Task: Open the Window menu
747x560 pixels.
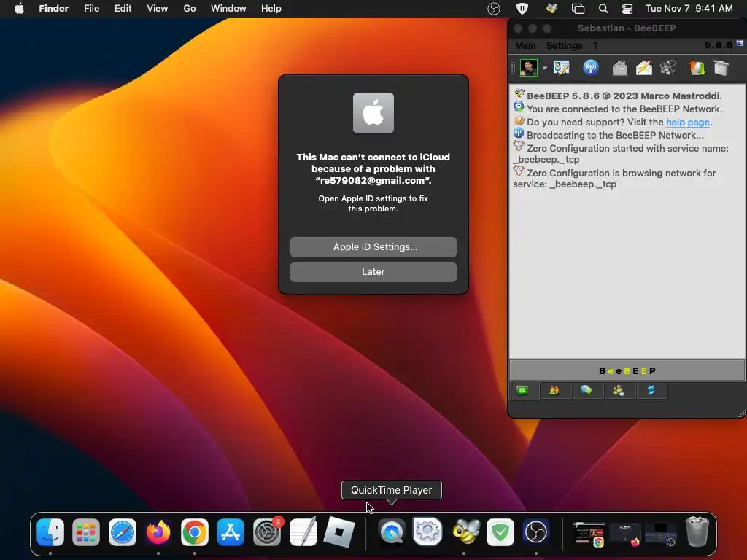Action: coord(228,8)
